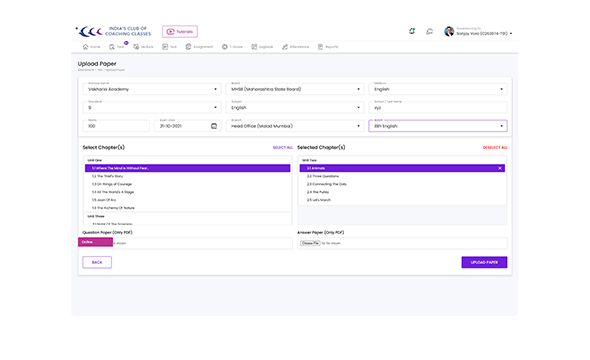Click the Exam Date input field
This screenshot has height=360, width=590.
[187, 126]
